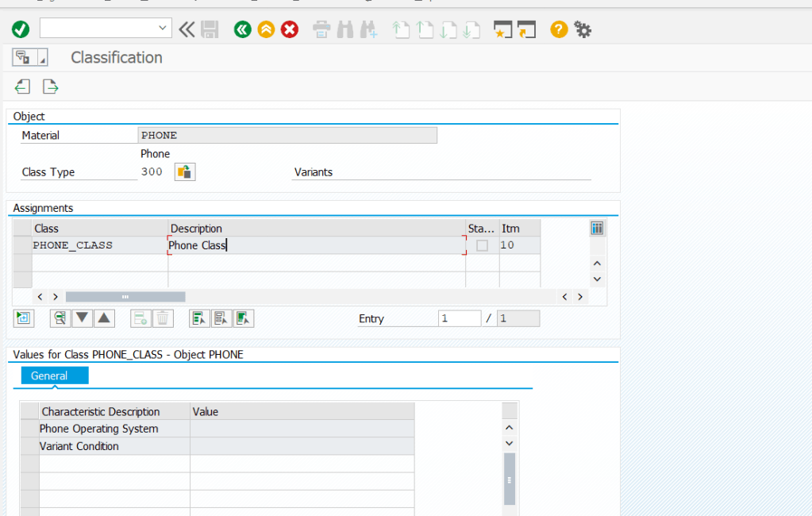Click the Print icon in the toolbar
Viewport: 812px width, 516px height.
coord(321,29)
